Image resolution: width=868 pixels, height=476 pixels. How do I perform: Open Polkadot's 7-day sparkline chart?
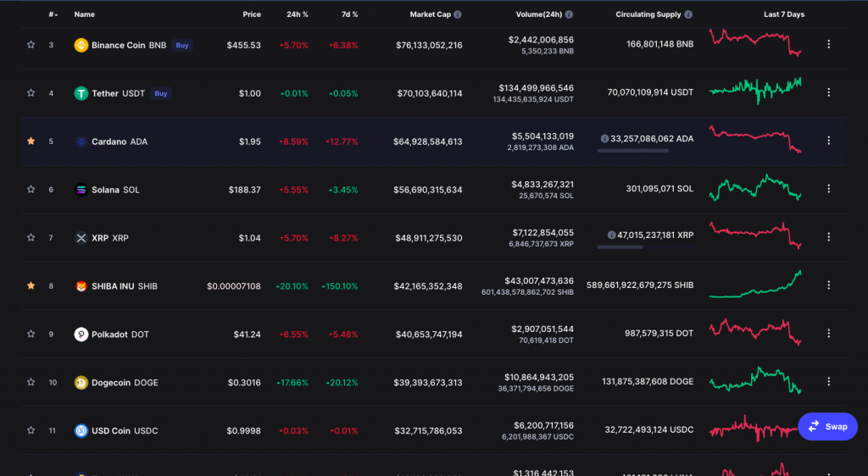click(755, 332)
